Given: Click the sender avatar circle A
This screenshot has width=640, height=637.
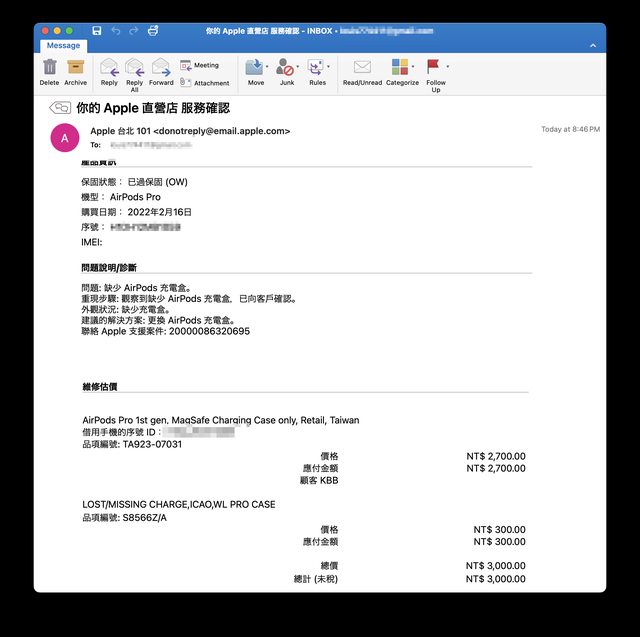Looking at the screenshot, I should point(65,138).
